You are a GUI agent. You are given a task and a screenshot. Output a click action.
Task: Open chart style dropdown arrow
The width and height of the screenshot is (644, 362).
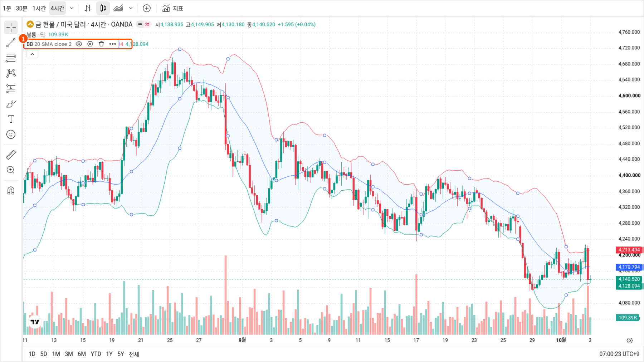(x=131, y=8)
